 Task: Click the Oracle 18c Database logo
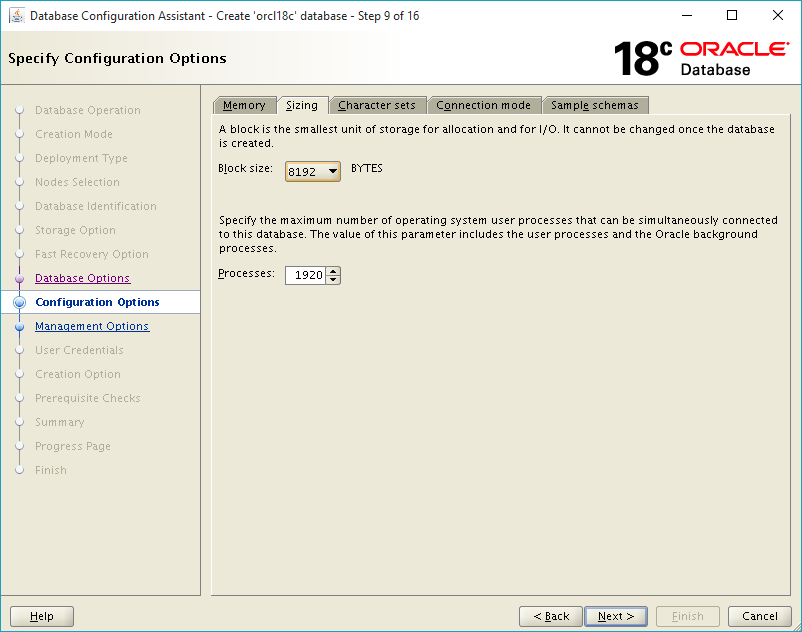click(x=702, y=59)
